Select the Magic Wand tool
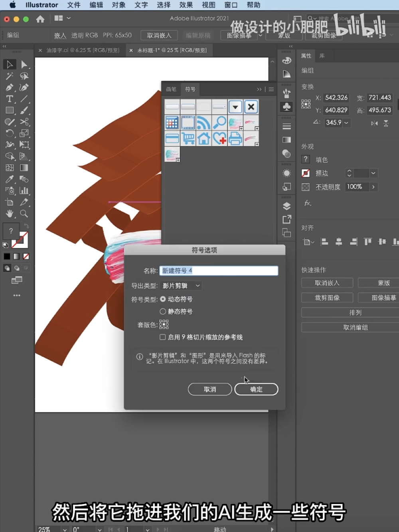 point(10,76)
